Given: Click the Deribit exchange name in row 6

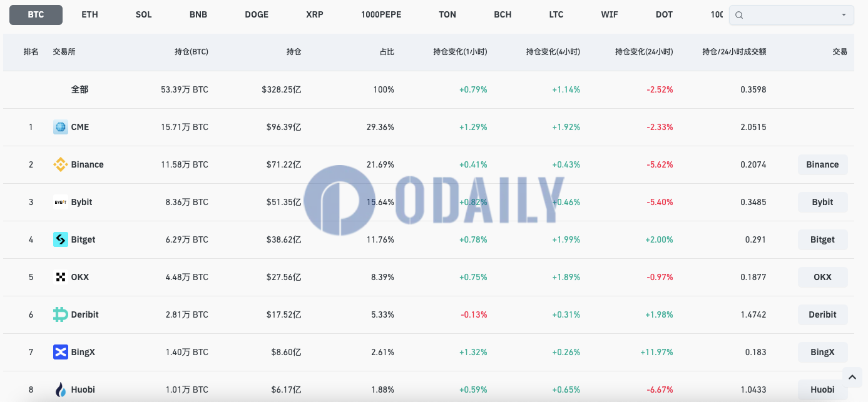Looking at the screenshot, I should point(85,314).
